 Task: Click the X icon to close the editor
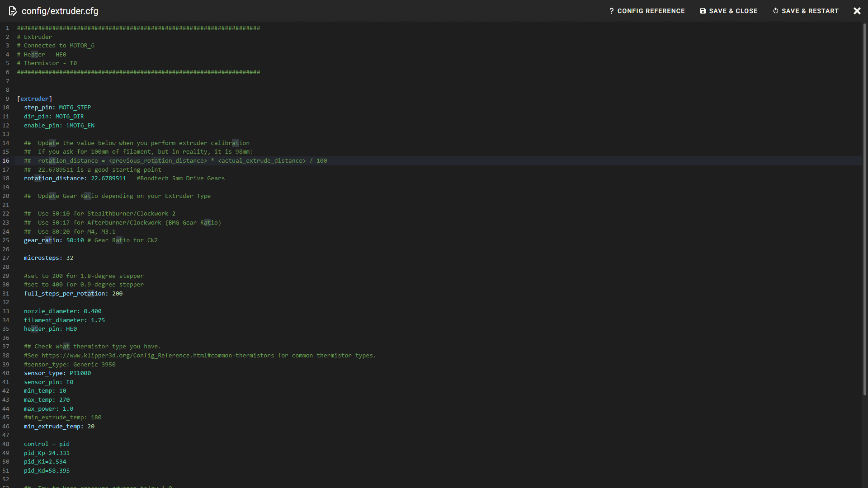pos(857,11)
